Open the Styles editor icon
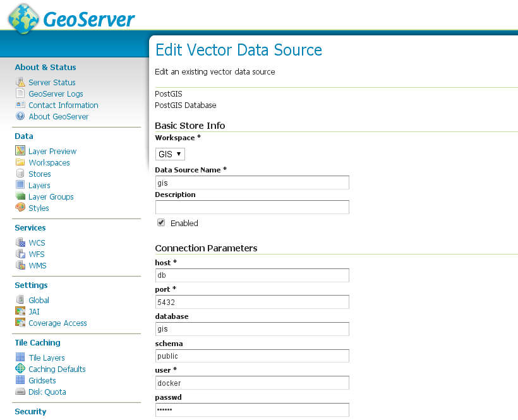Viewport: 518px width, 420px height. [19, 208]
